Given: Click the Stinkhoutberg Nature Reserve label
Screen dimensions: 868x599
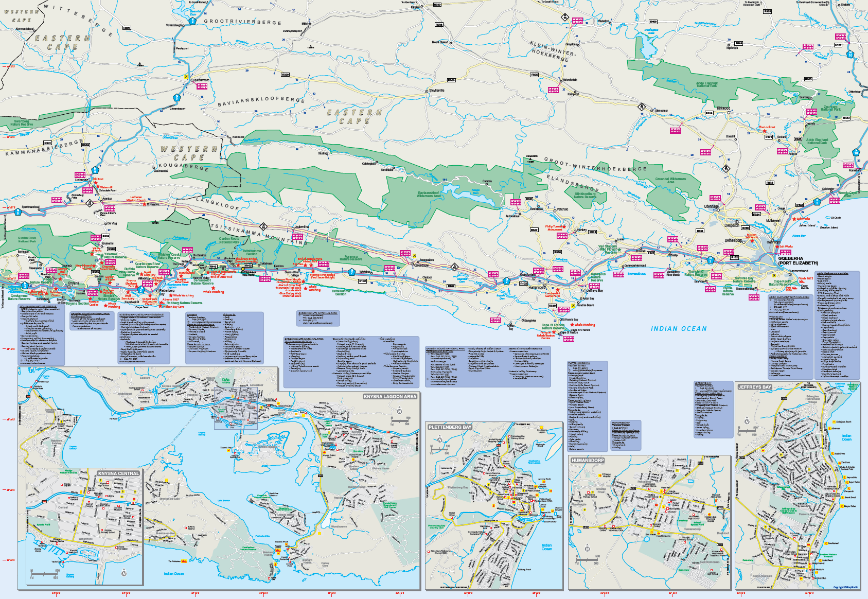Looking at the screenshot, I should point(585,196).
